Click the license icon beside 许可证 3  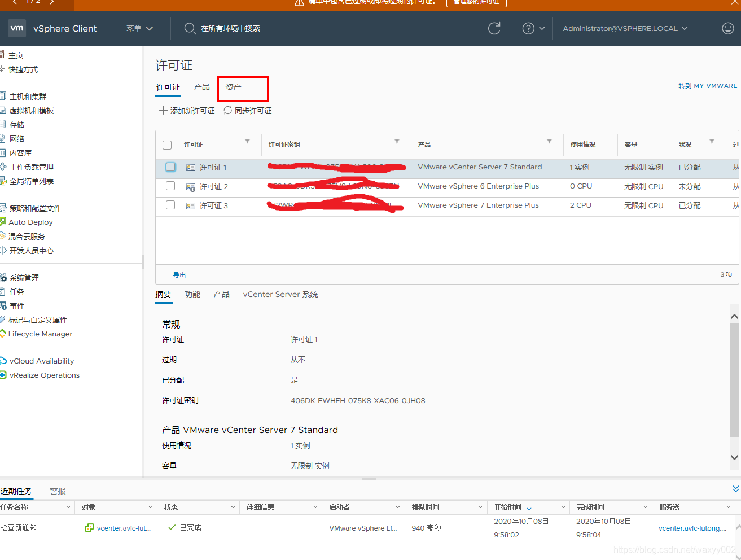click(x=191, y=206)
